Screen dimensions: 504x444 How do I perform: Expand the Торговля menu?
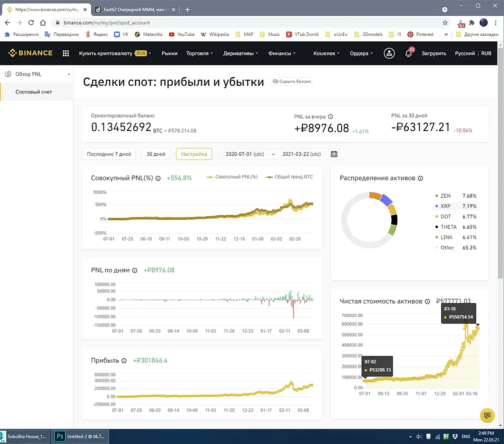coord(199,53)
